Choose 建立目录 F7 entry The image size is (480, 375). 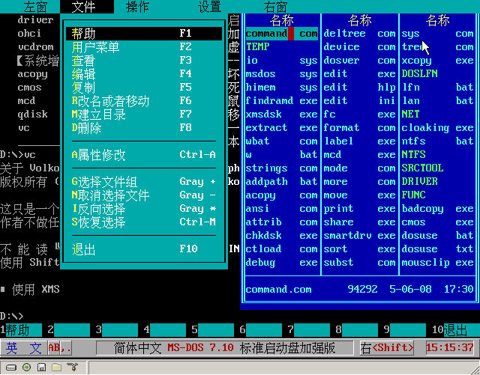point(144,114)
